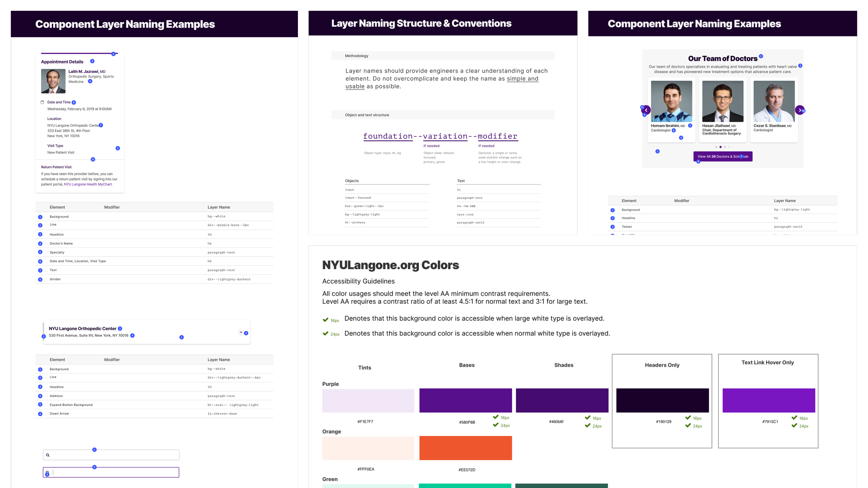
Task: Click the 'bt--oval-- lightgrey-light' layer name
Action: coord(233,405)
